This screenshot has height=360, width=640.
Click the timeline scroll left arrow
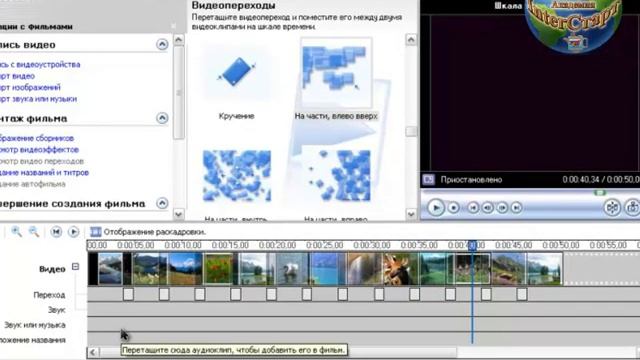pos(93,352)
